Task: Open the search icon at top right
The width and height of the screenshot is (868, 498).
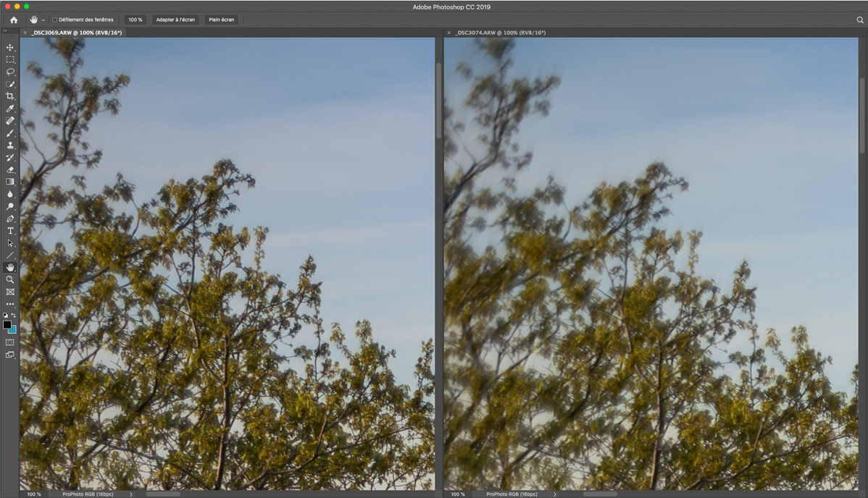Action: pos(860,20)
